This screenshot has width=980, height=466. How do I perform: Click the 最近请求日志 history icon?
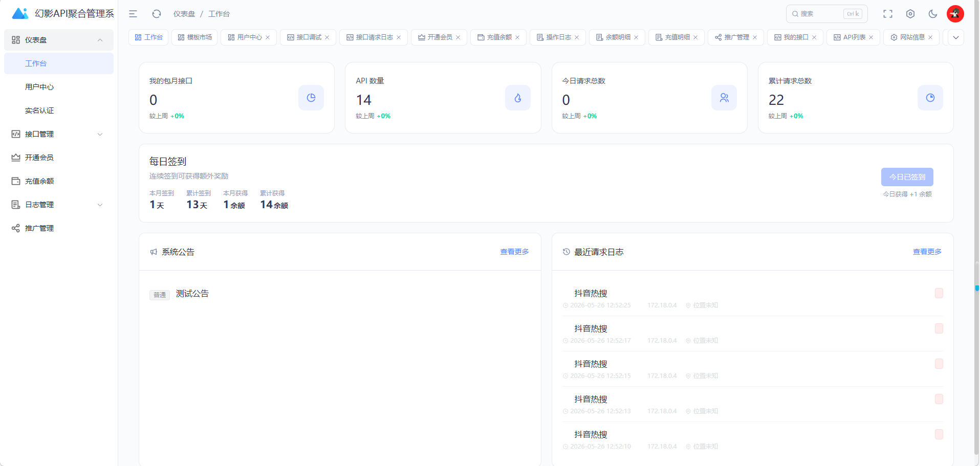point(566,252)
